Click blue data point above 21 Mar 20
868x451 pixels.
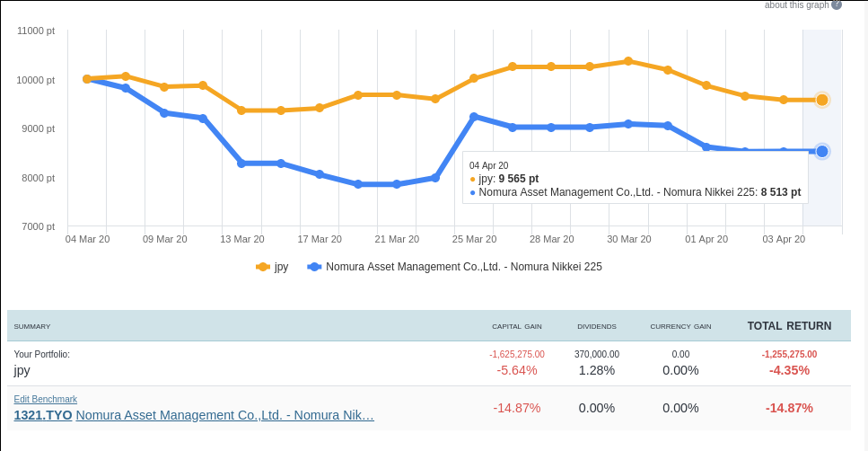(397, 184)
